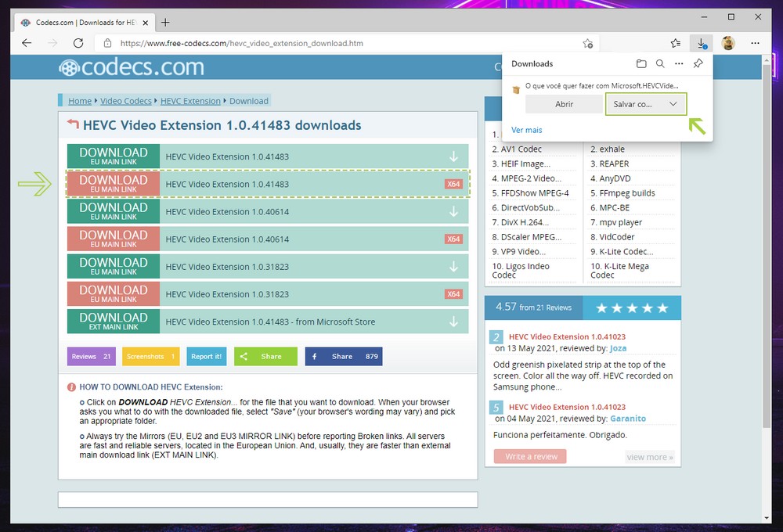Pin the Downloads panel
Screen dimensions: 783x532
tap(698, 63)
